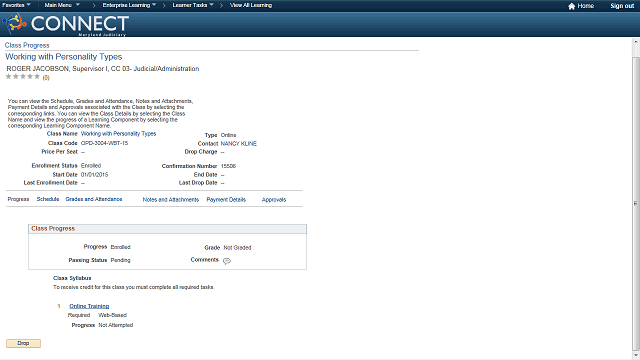Click the Home house icon
This screenshot has height=360, width=640.
point(571,6)
